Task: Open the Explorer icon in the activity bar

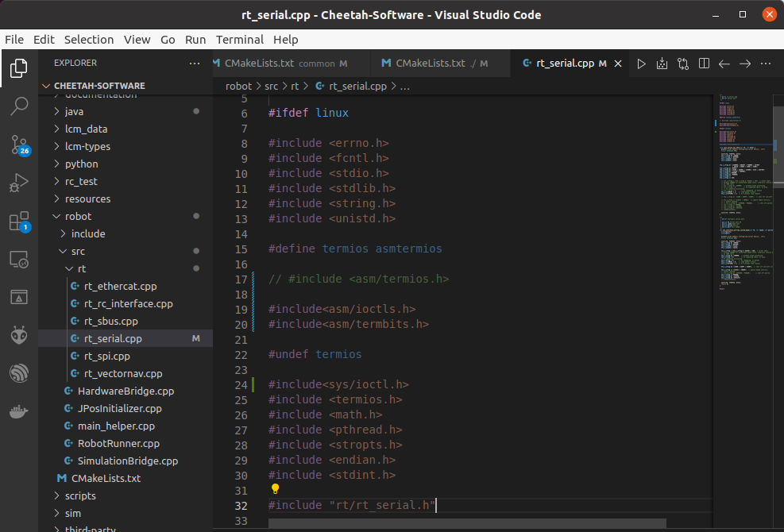Action: click(x=18, y=68)
